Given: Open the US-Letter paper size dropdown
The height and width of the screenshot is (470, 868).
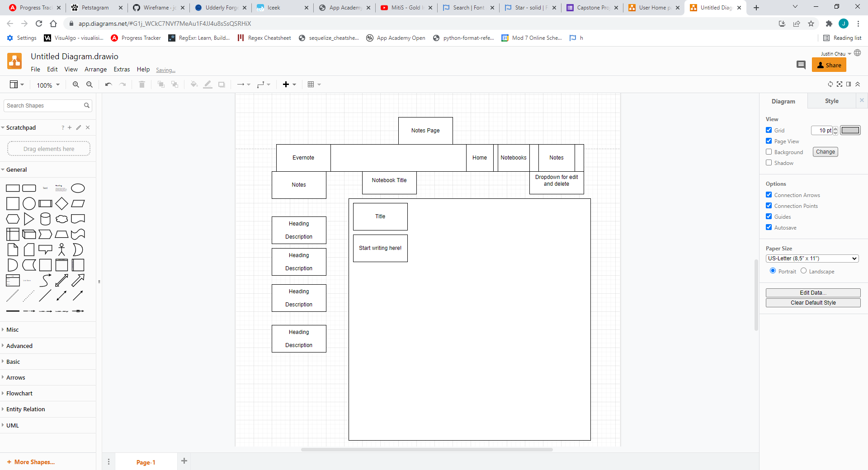Looking at the screenshot, I should coord(811,258).
